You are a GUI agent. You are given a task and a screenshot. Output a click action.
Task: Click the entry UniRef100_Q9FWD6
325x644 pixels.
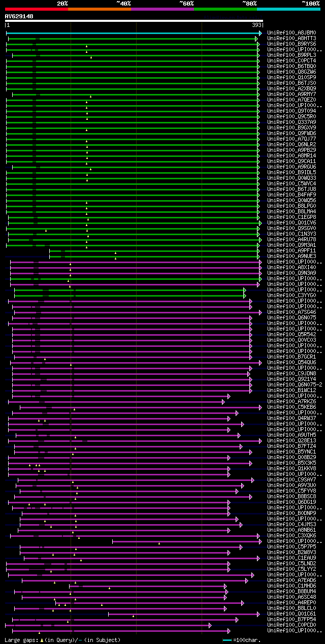click(292, 134)
